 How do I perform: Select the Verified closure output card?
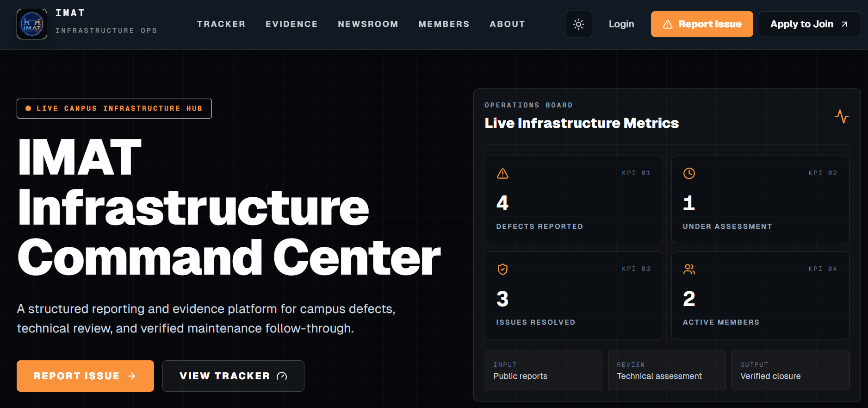pyautogui.click(x=790, y=370)
